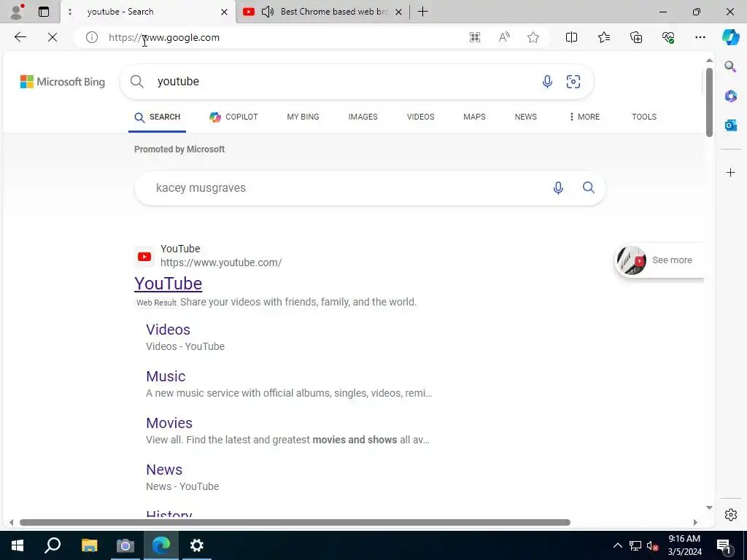Open the News sublink under YouTube
This screenshot has height=560, width=747.
pos(164,470)
